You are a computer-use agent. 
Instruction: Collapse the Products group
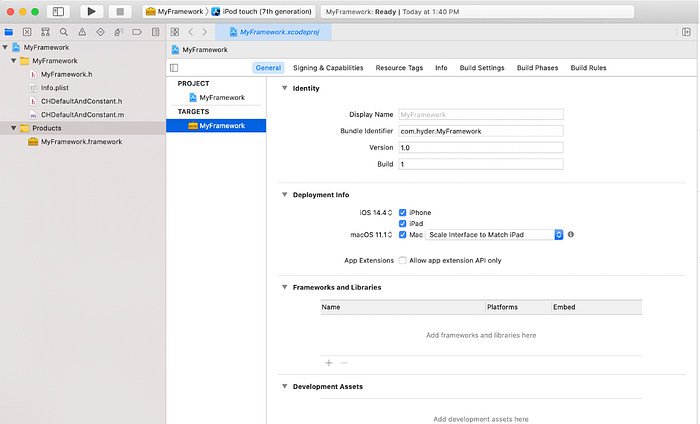[13, 128]
